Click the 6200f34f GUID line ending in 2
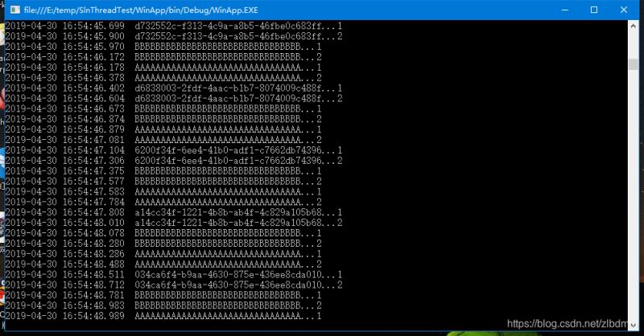Viewport: 644px width, 336px height. [173, 161]
